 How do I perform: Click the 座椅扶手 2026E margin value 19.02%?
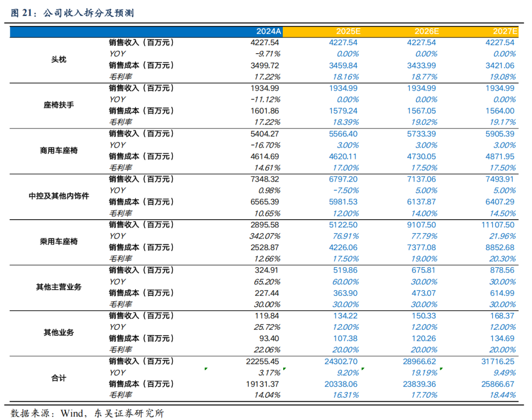click(424, 122)
